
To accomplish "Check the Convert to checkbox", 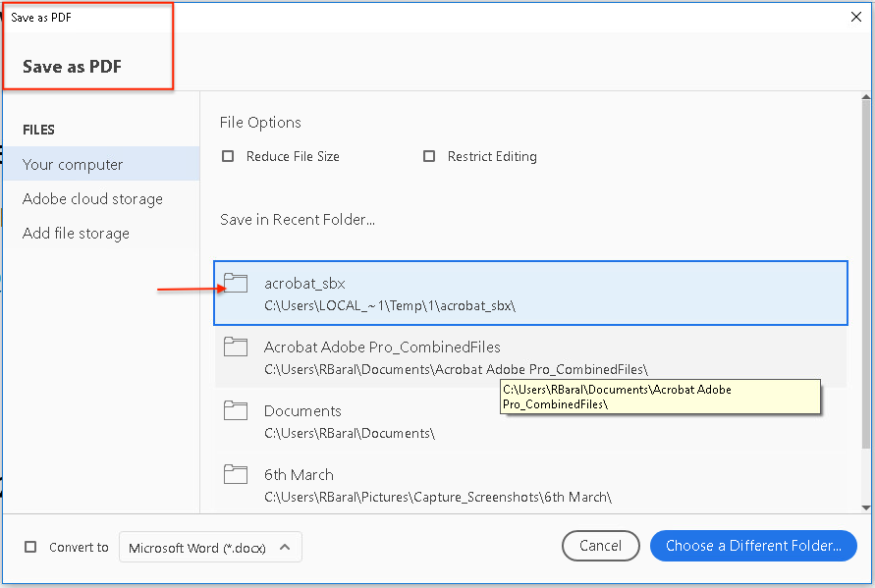I will click(x=30, y=547).
